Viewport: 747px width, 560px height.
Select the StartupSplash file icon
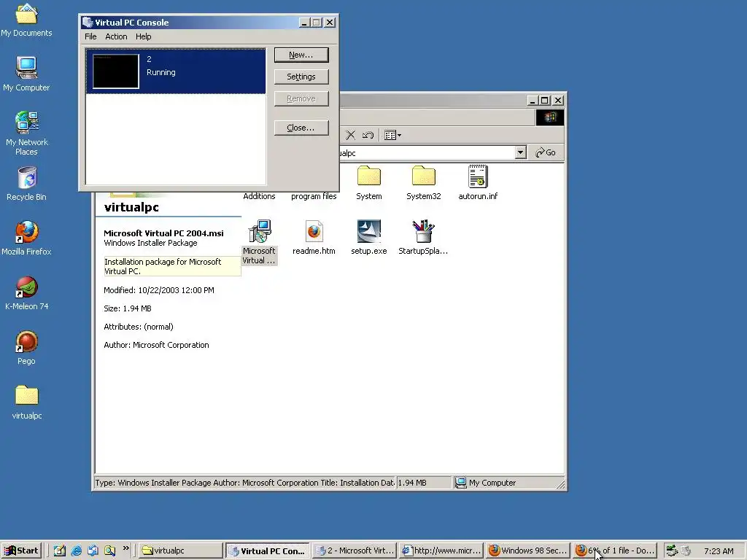click(x=423, y=238)
